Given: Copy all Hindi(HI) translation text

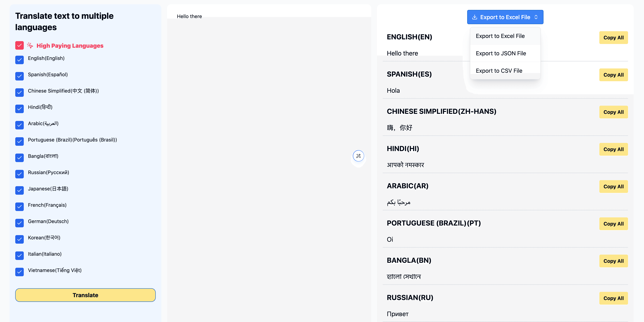Looking at the screenshot, I should click(x=613, y=149).
